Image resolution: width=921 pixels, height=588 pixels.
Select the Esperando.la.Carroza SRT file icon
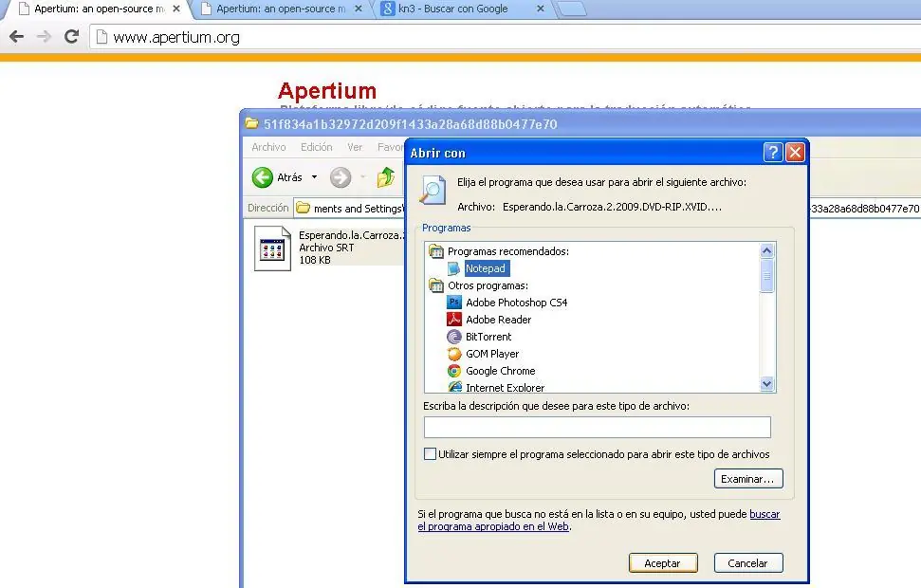pos(272,248)
